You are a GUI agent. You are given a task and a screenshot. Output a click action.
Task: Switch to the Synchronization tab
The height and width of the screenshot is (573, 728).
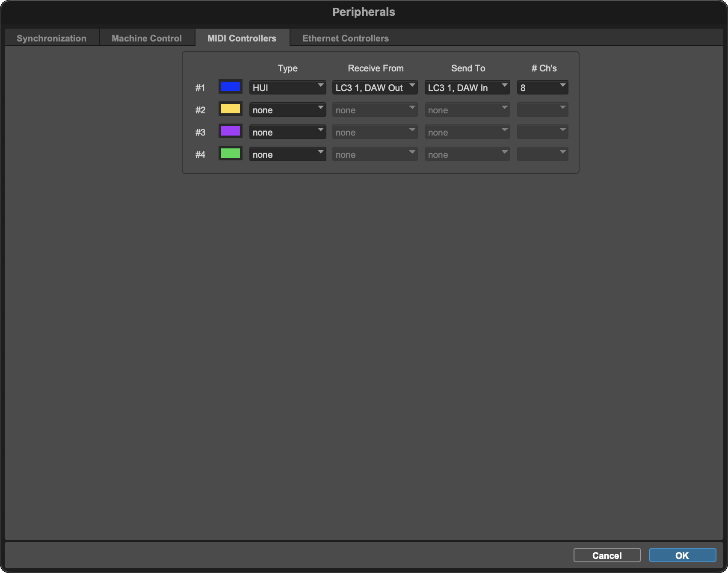(51, 38)
